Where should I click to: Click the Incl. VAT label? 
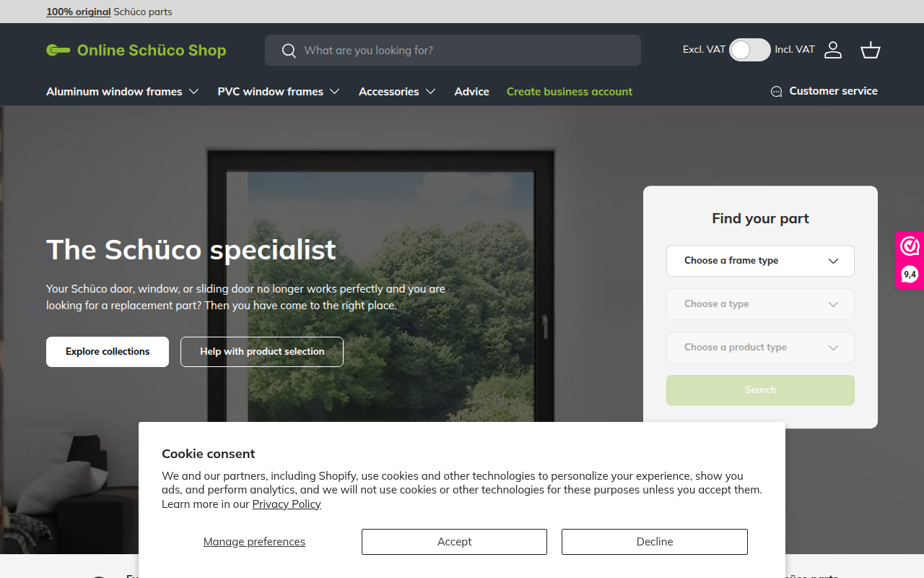[795, 50]
